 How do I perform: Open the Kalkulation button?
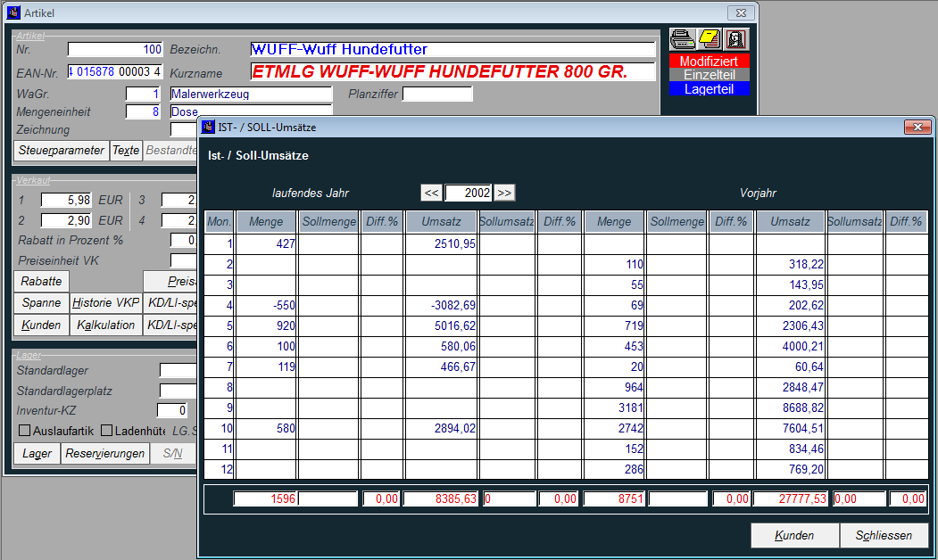(x=106, y=325)
